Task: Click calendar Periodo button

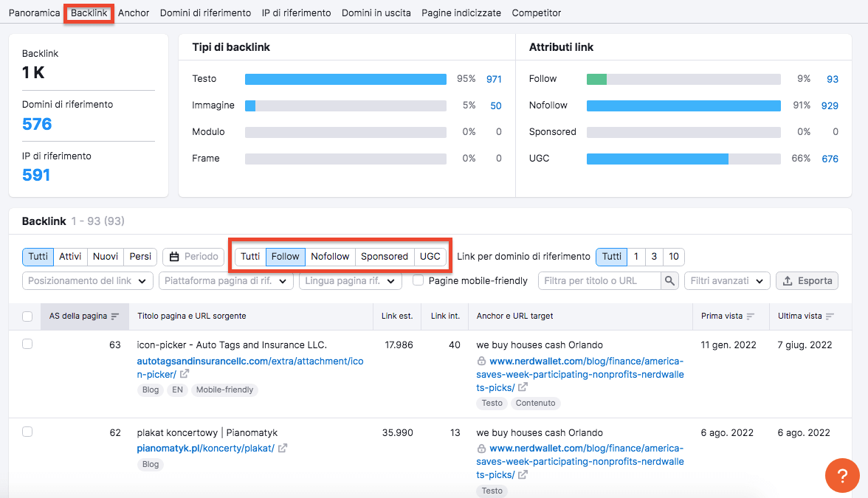Action: click(x=193, y=257)
